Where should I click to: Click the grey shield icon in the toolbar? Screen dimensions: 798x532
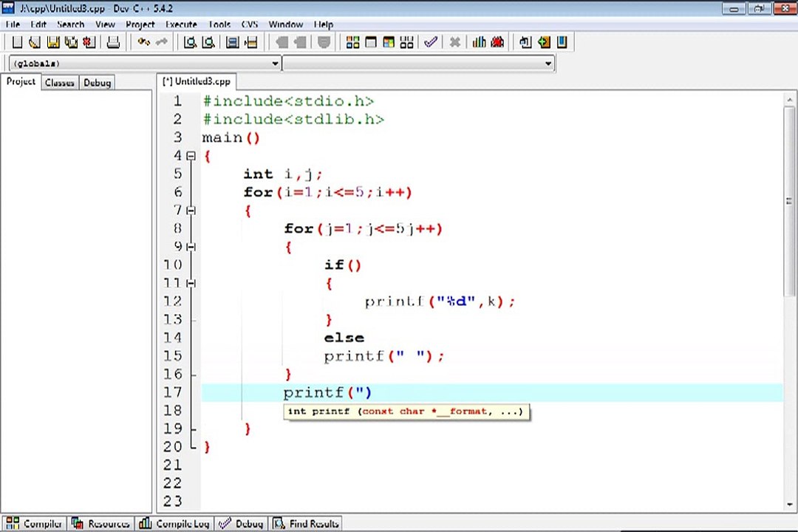pos(324,42)
